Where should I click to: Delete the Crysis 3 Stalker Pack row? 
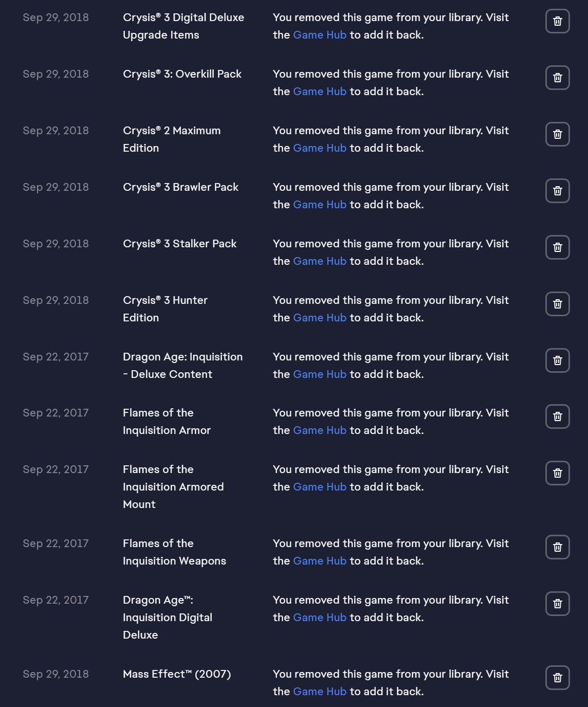point(557,247)
